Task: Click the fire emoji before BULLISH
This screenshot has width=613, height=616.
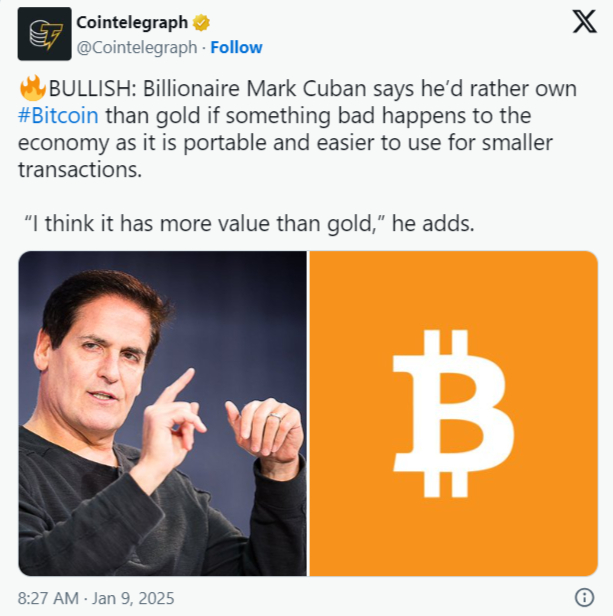Action: [33, 88]
